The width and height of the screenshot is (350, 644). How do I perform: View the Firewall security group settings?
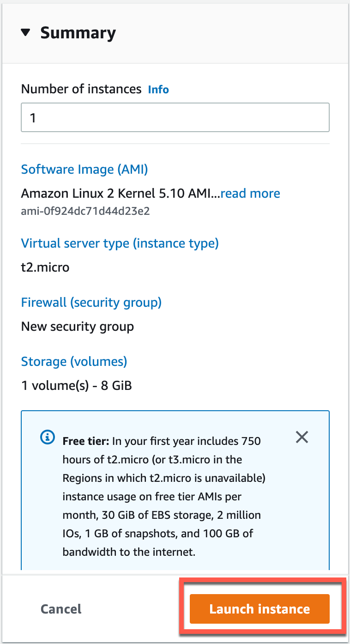(91, 302)
